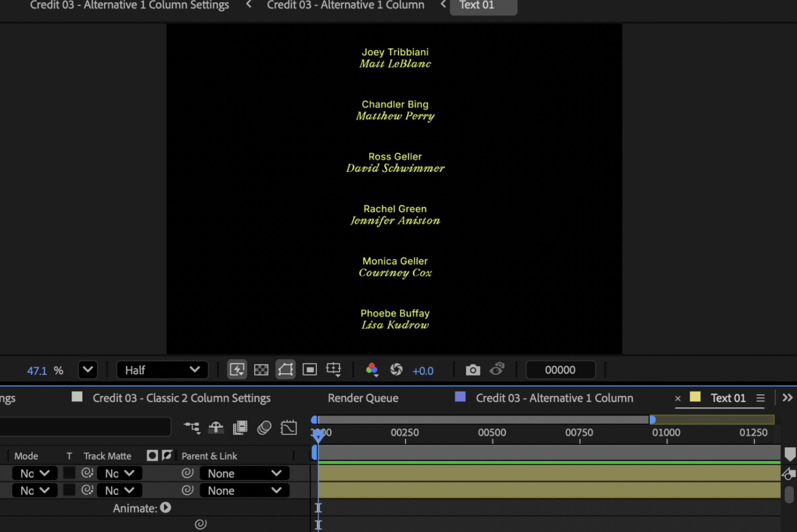
Task: Click first layer's parent pick whip icon
Action: (x=187, y=473)
